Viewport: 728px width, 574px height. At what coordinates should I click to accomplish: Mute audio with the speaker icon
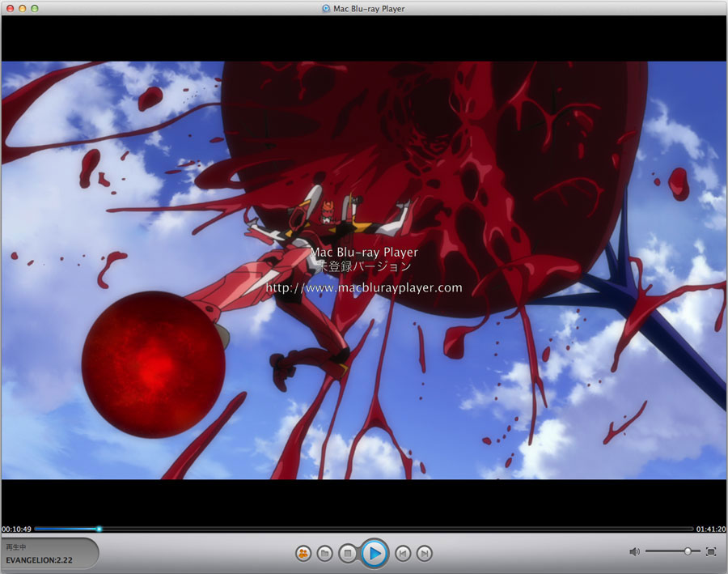pyautogui.click(x=634, y=551)
